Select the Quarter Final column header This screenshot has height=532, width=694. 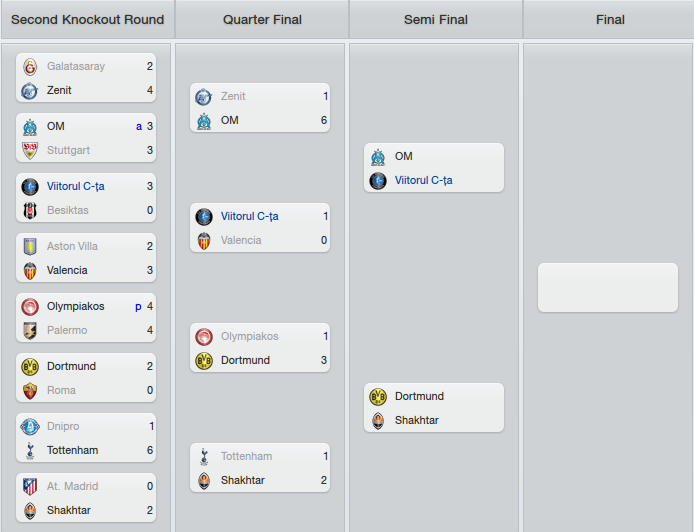click(x=262, y=19)
